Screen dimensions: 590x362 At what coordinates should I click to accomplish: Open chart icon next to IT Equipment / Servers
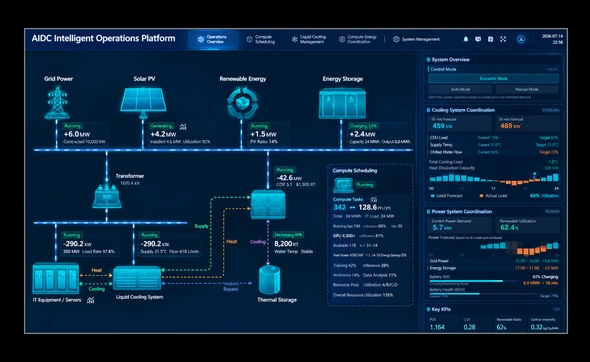[x=91, y=300]
